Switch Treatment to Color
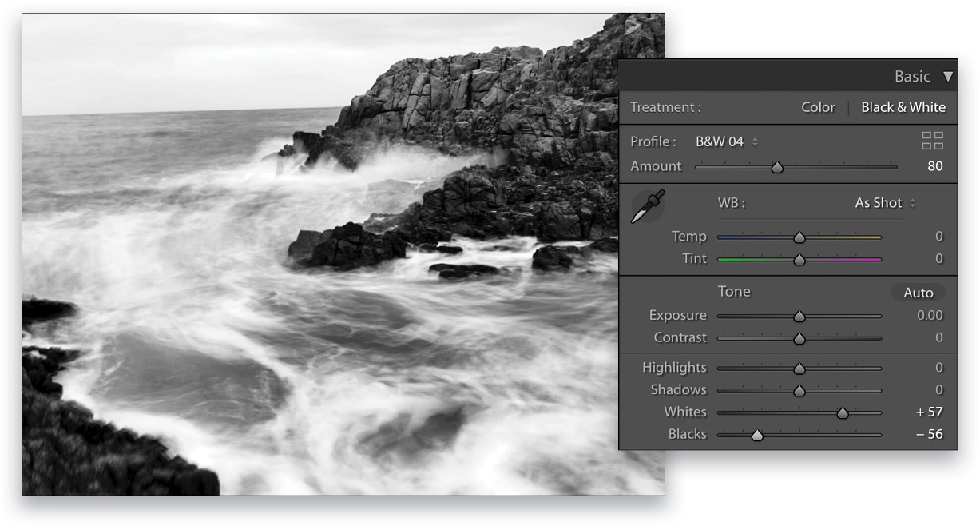Screen dimensions: 980x526 click(x=817, y=106)
